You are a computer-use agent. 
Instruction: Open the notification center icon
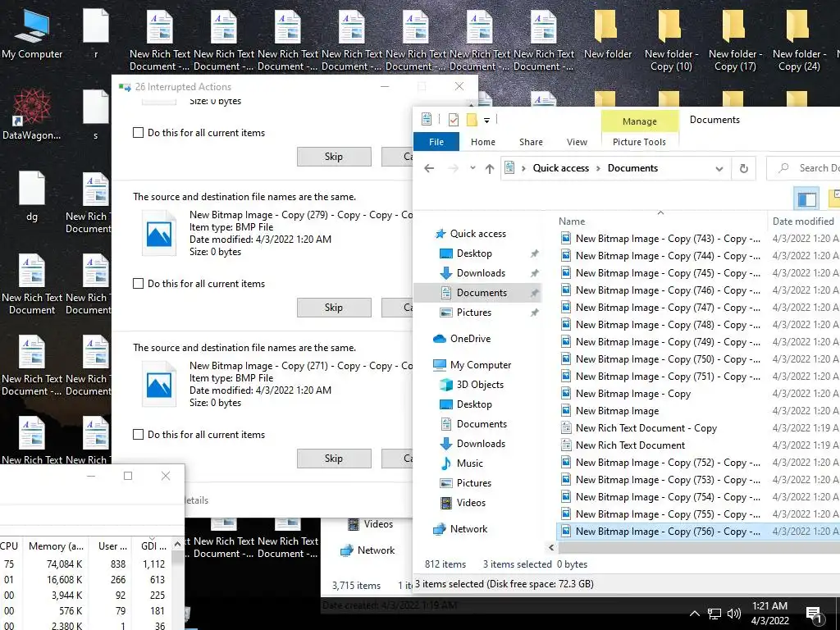pos(814,614)
